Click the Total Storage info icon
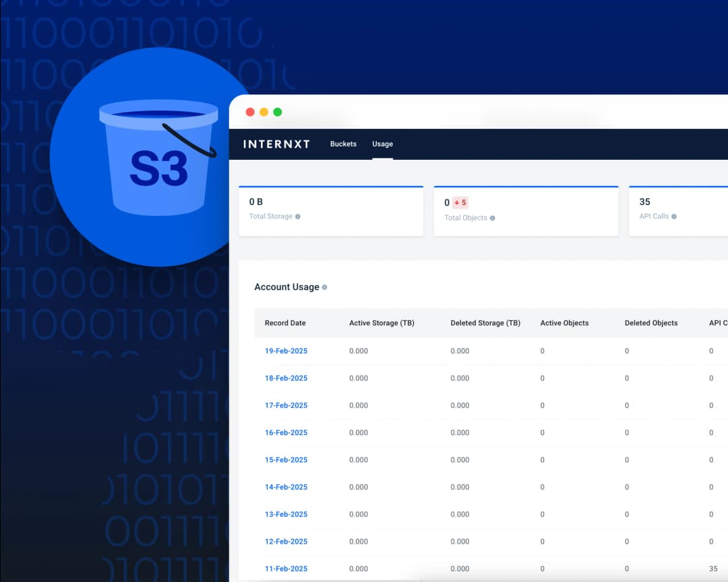This screenshot has height=582, width=728. (x=298, y=216)
